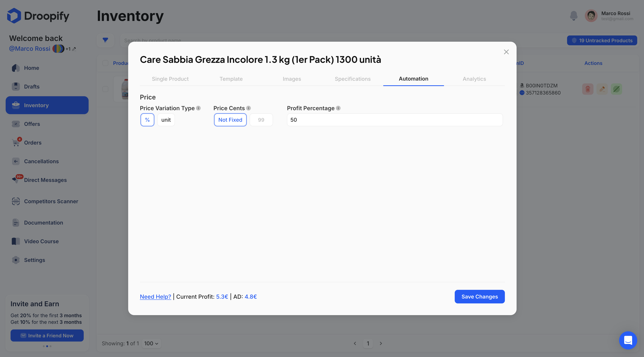The width and height of the screenshot is (644, 357).
Task: Click the store flags icon group
Action: [58, 48]
